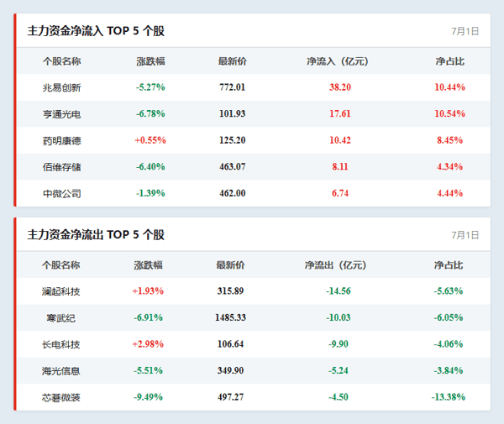
Task: Click the +1.93% change of 澜起科技
Action: pos(148,291)
